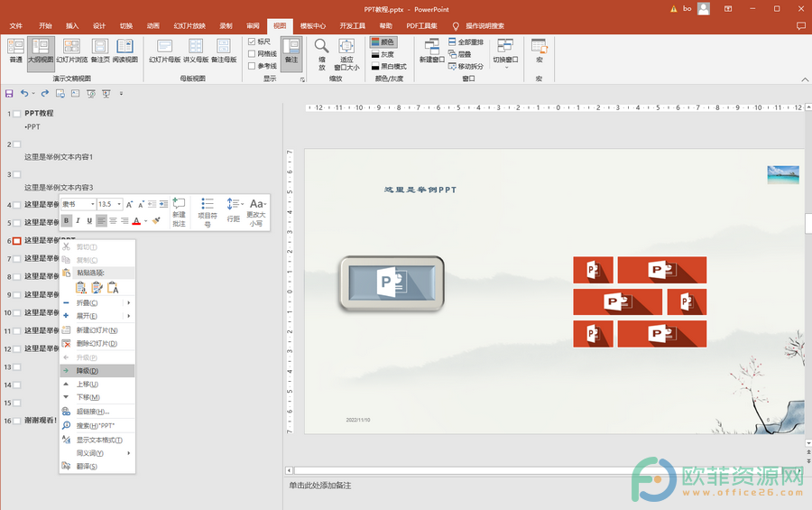Choose 上移(U) move up
Screen dimensions: 812x510
97,384
